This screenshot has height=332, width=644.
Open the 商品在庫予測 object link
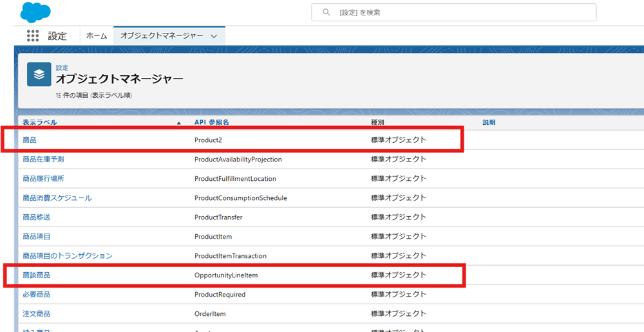pos(43,159)
